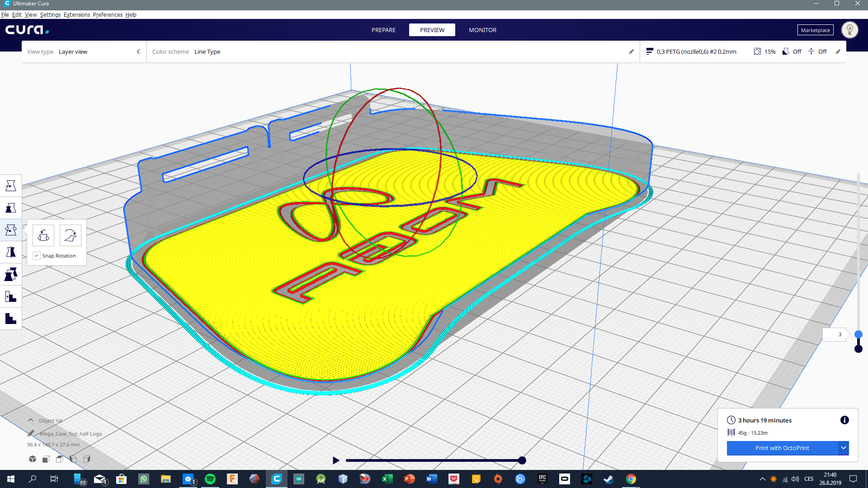
Task: Collapse the View type panel chevron
Action: click(138, 52)
